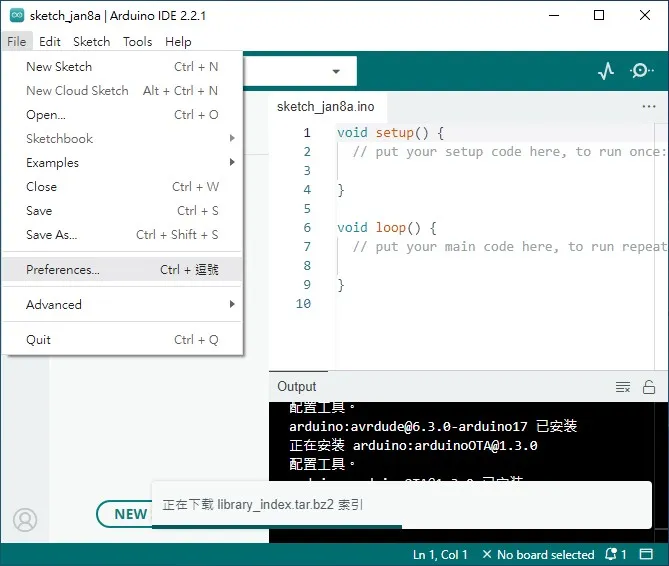Click No board selected in status bar
Image resolution: width=669 pixels, height=566 pixels.
(545, 554)
